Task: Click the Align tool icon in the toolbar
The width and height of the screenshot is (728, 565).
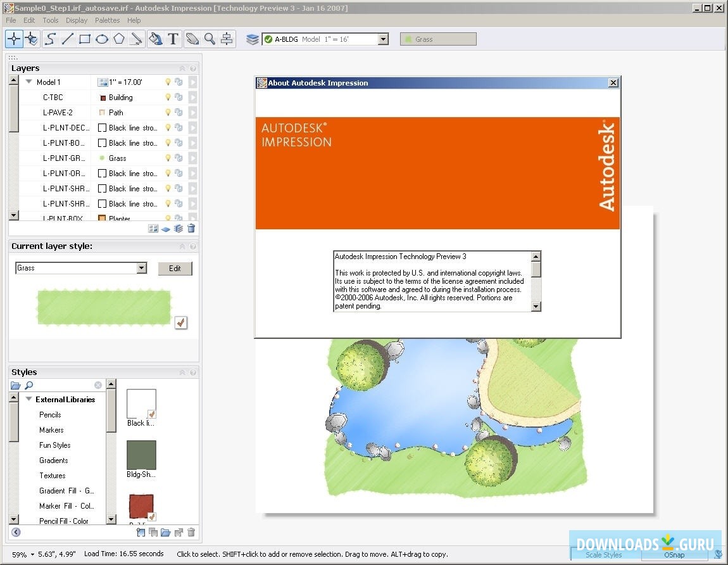Action: pos(227,39)
